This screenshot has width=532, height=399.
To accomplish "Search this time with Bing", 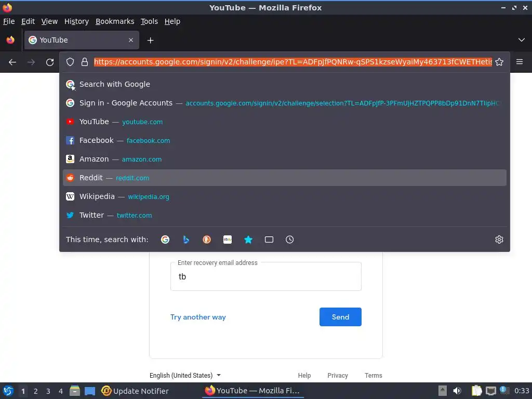I will (x=186, y=240).
